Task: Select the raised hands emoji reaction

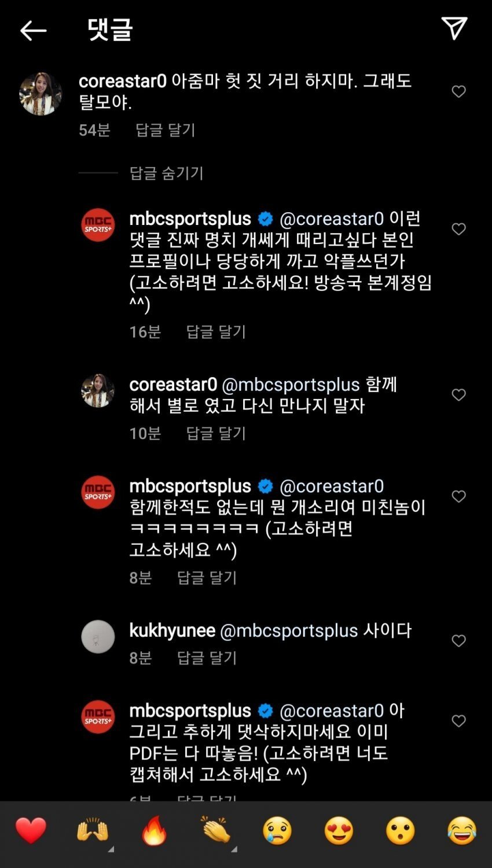Action: (93, 831)
